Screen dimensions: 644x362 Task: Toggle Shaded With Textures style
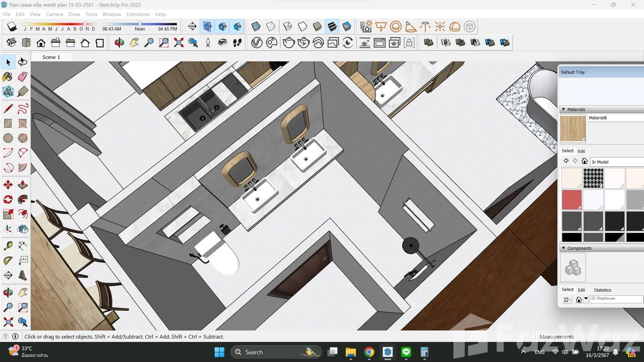[x=332, y=26]
